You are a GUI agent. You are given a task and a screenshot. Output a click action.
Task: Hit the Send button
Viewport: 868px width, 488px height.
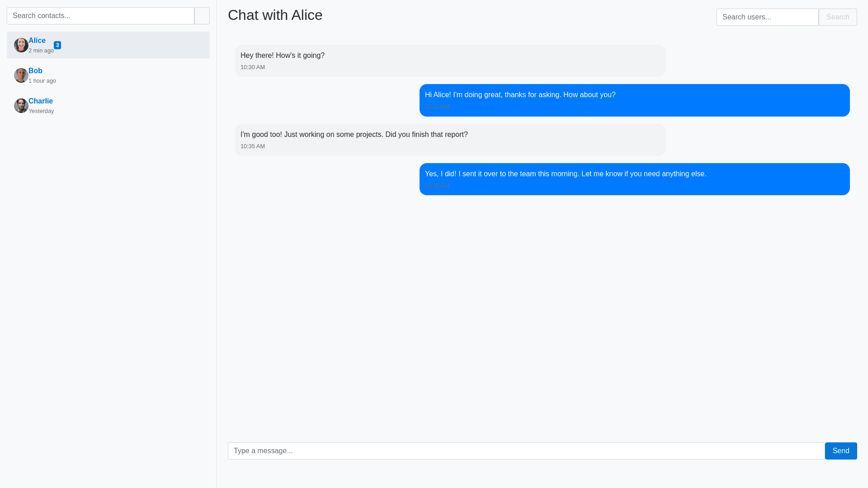pyautogui.click(x=840, y=451)
